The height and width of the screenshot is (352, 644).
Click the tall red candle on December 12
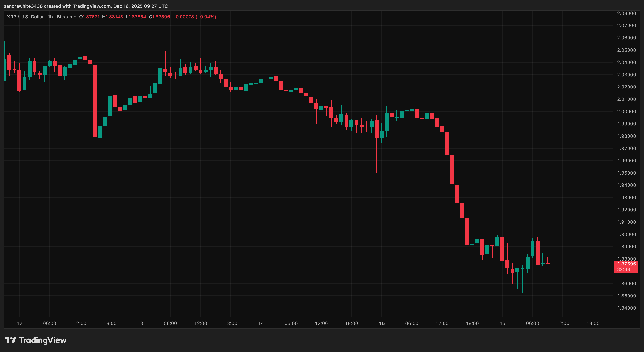95,101
